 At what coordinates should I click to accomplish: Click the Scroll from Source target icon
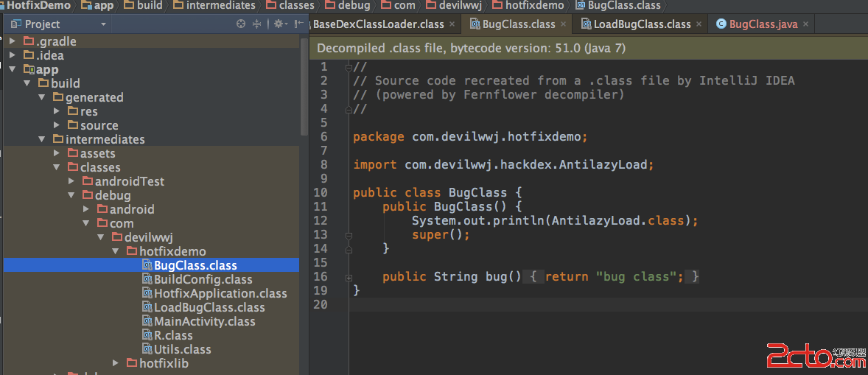coord(240,24)
